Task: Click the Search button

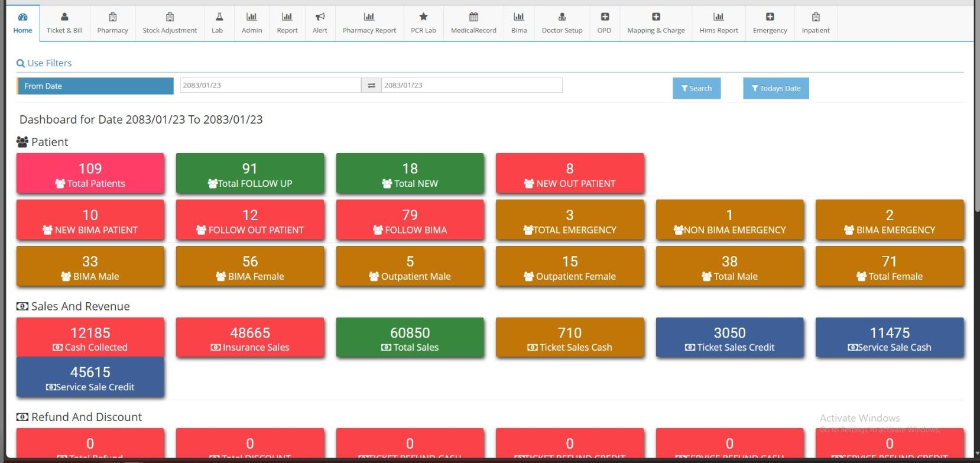Action: pyautogui.click(x=697, y=89)
